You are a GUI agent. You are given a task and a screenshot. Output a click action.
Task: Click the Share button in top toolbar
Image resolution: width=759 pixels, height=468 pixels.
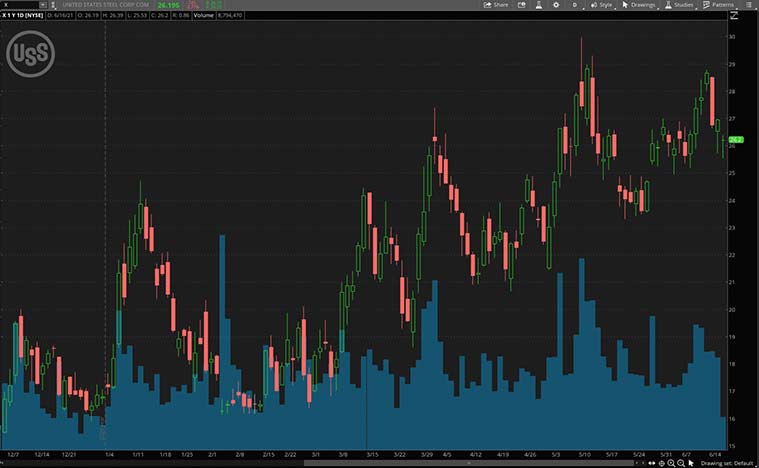tap(496, 5)
